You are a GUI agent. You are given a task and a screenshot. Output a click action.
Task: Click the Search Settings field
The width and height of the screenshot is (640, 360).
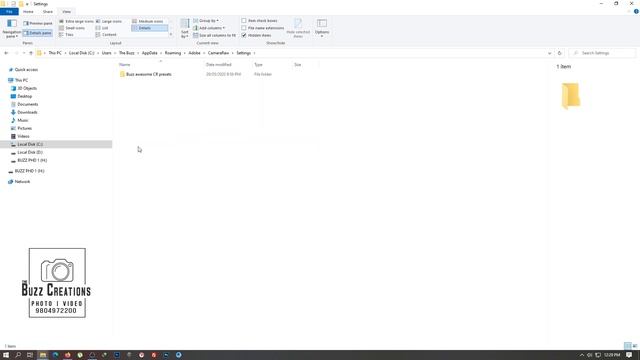point(602,53)
